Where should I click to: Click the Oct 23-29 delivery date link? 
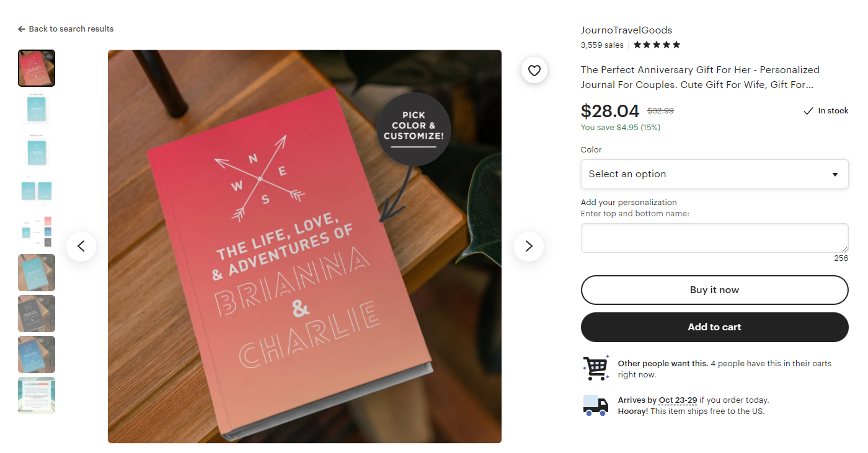[678, 400]
